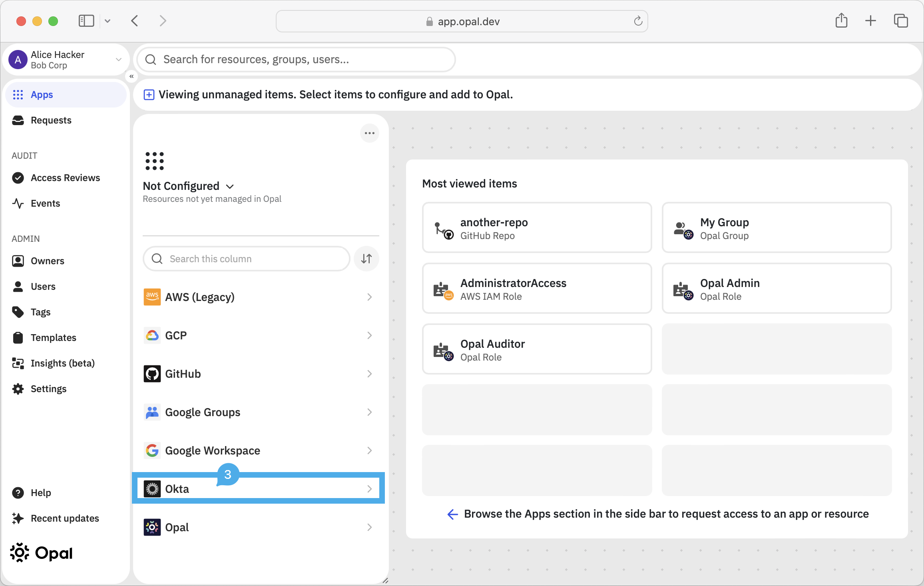Open a new Safari tab
924x586 pixels.
(870, 21)
